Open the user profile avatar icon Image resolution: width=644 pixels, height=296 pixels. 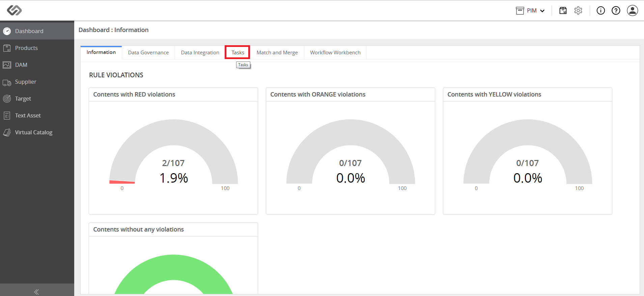[633, 10]
